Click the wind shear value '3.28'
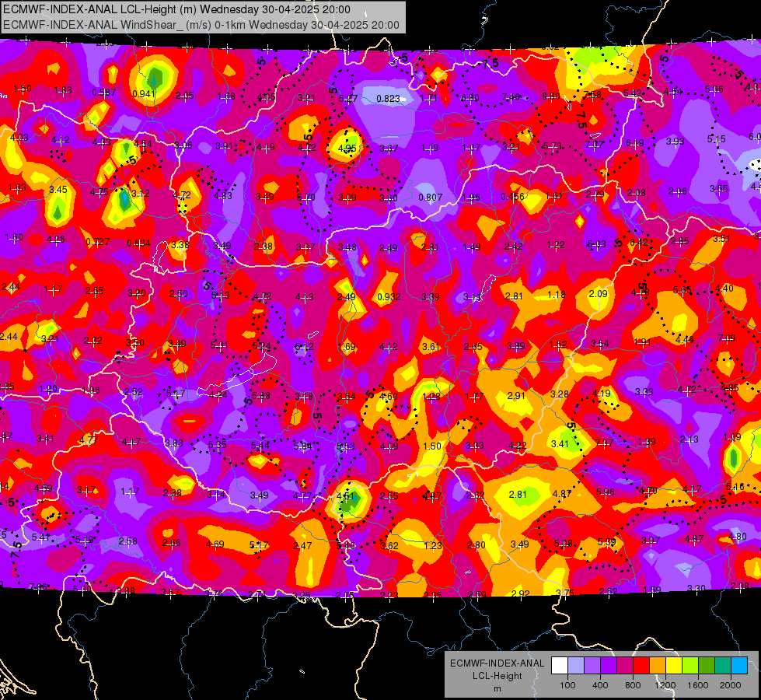 (x=560, y=394)
